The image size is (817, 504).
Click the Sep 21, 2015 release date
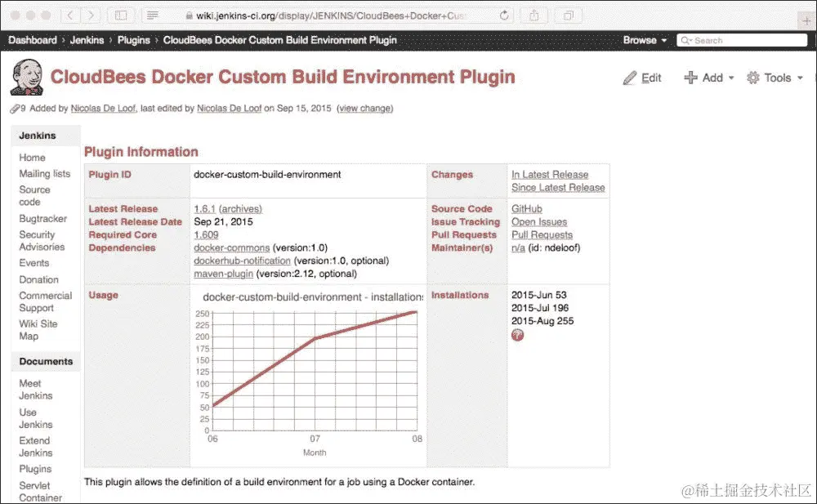[223, 221]
